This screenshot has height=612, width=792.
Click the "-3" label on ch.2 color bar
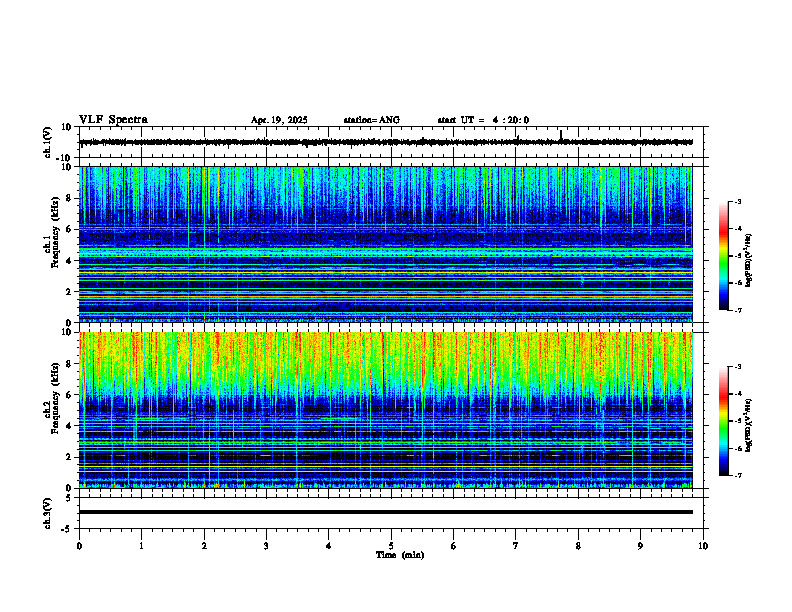737,367
